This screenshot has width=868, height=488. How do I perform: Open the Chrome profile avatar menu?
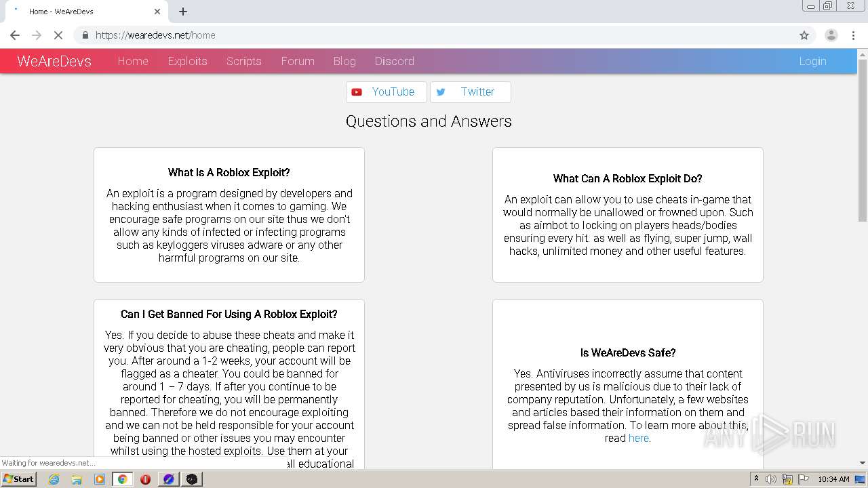click(831, 35)
